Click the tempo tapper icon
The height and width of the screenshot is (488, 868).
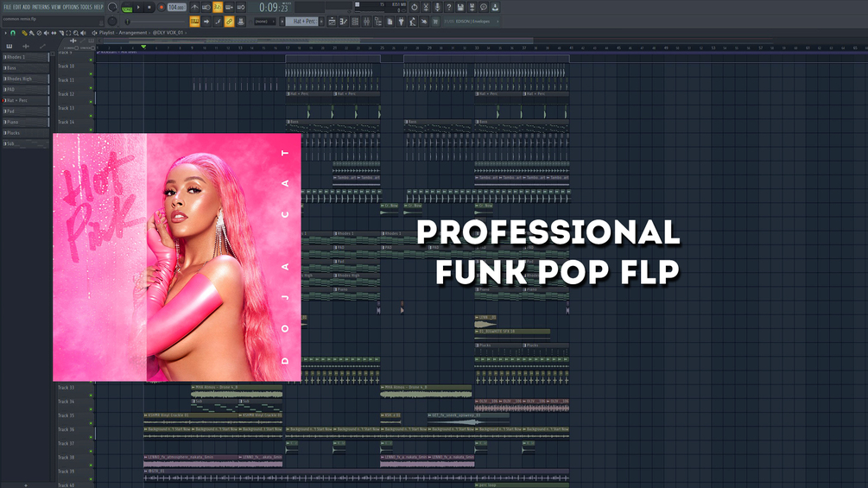(413, 22)
